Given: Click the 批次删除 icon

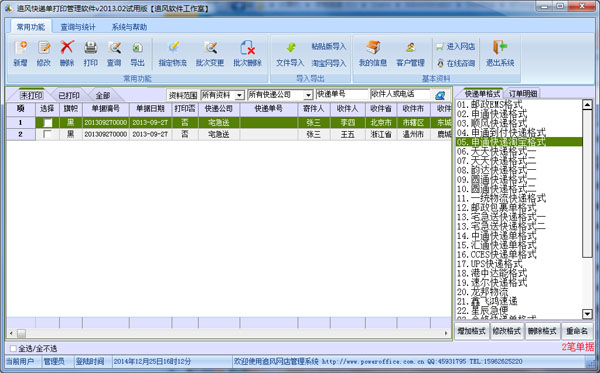Looking at the screenshot, I should coord(247,48).
